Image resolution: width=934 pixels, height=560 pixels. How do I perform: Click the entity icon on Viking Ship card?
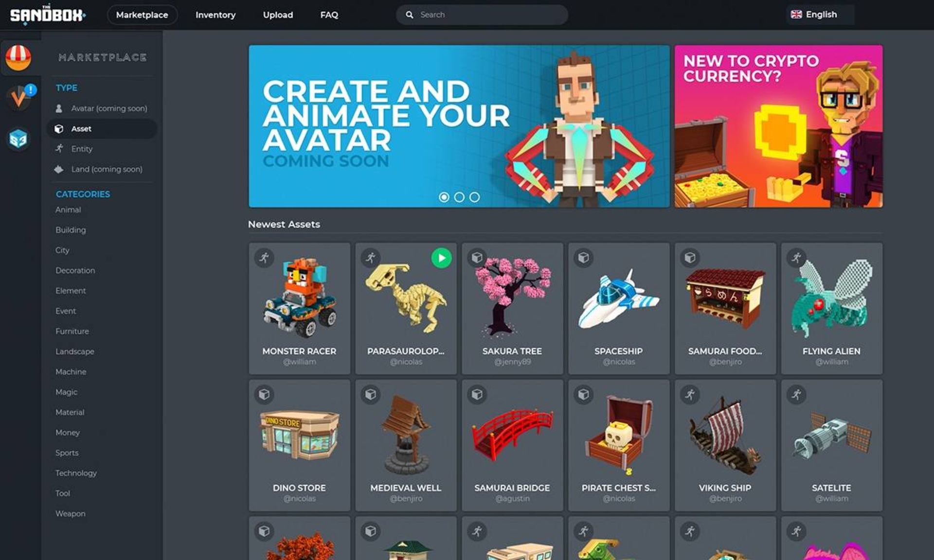coord(690,394)
